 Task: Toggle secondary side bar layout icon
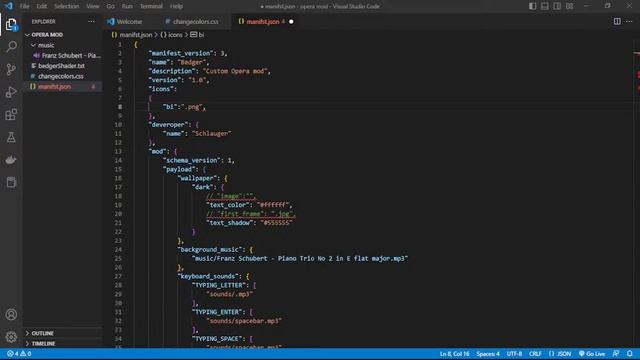(557, 6)
